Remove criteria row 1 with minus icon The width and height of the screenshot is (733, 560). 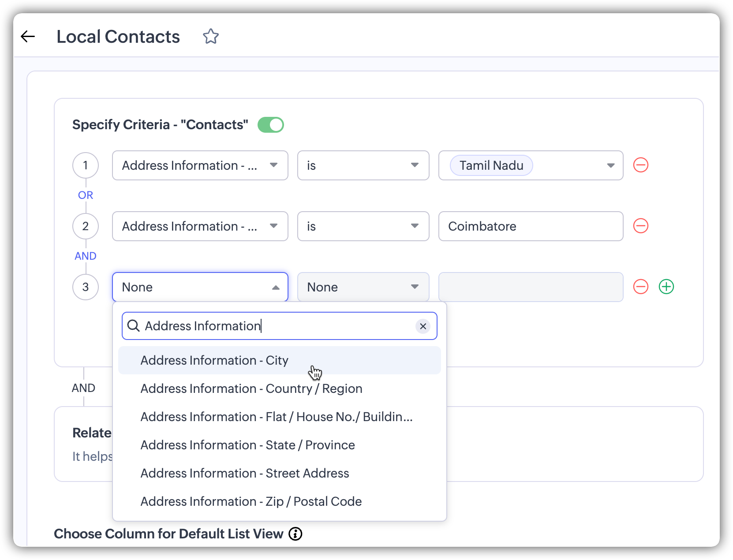coord(640,165)
